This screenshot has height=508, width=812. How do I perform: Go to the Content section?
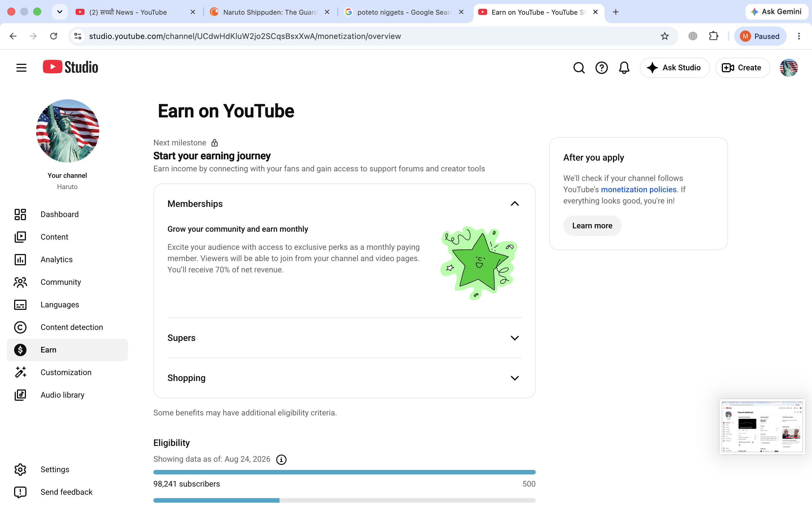(67, 237)
